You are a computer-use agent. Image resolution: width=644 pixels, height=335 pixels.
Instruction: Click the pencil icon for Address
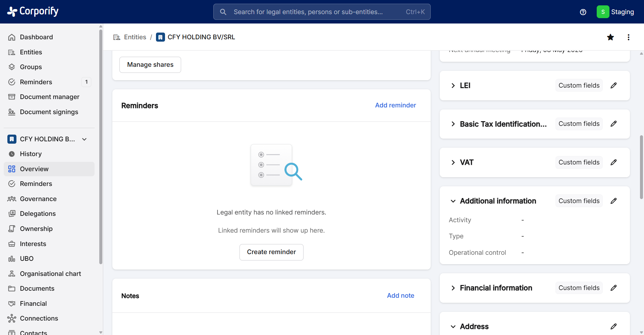point(613,326)
